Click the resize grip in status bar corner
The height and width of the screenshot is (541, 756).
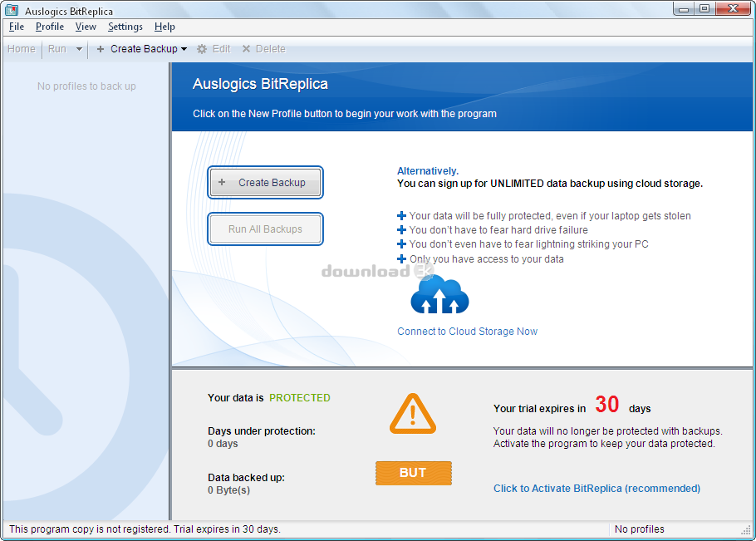[746, 530]
